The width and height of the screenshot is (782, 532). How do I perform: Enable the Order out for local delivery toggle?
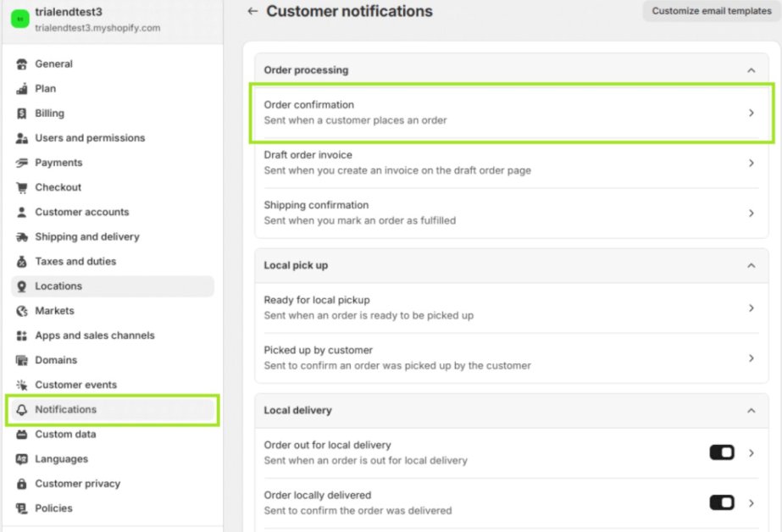coord(720,452)
